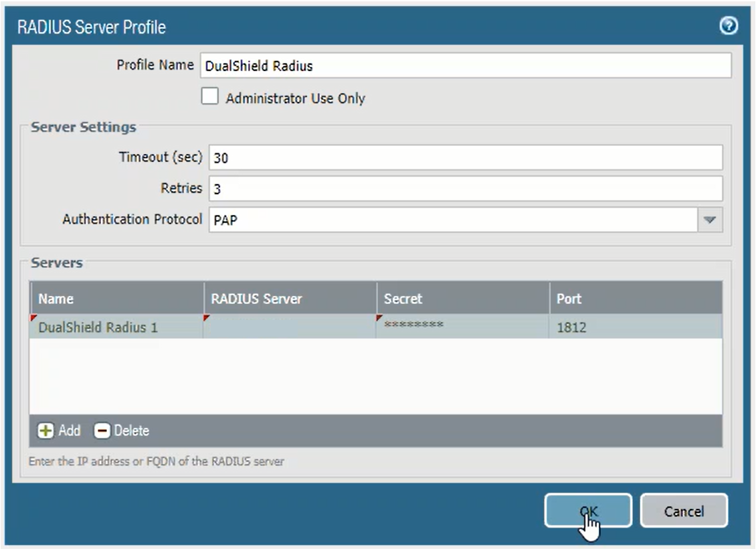Click the masked Secret cell
Image resolution: width=756 pixels, height=551 pixels.
click(462, 327)
